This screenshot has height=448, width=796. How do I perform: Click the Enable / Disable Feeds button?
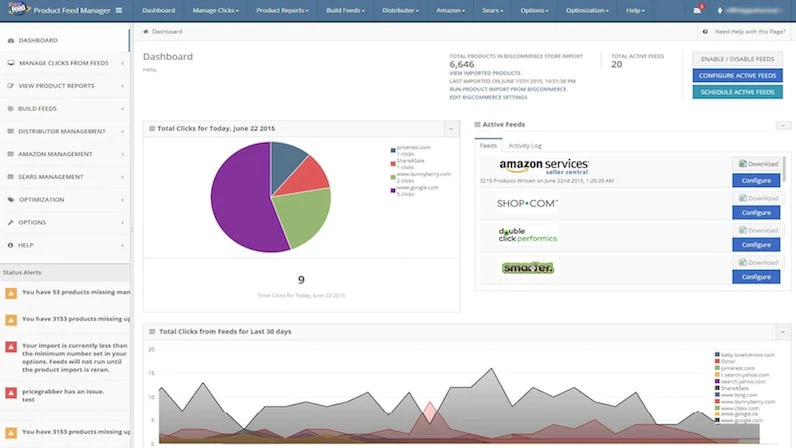point(737,59)
